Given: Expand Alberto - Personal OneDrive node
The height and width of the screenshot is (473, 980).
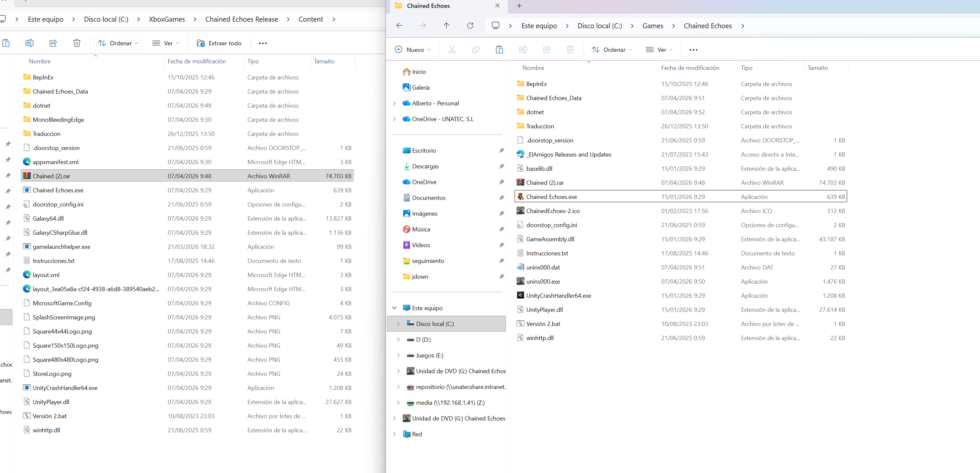Looking at the screenshot, I should click(x=394, y=103).
